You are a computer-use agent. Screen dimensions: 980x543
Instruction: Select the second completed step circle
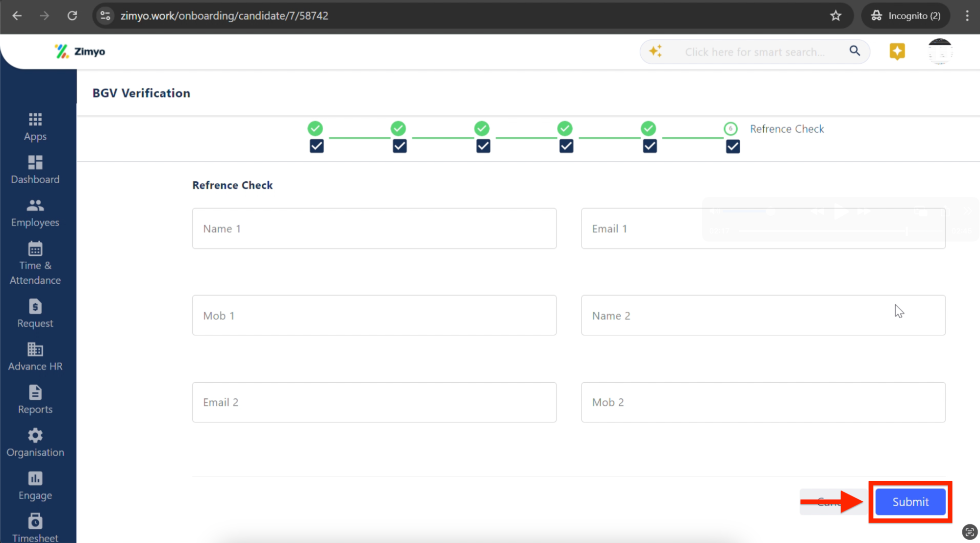[x=398, y=128]
